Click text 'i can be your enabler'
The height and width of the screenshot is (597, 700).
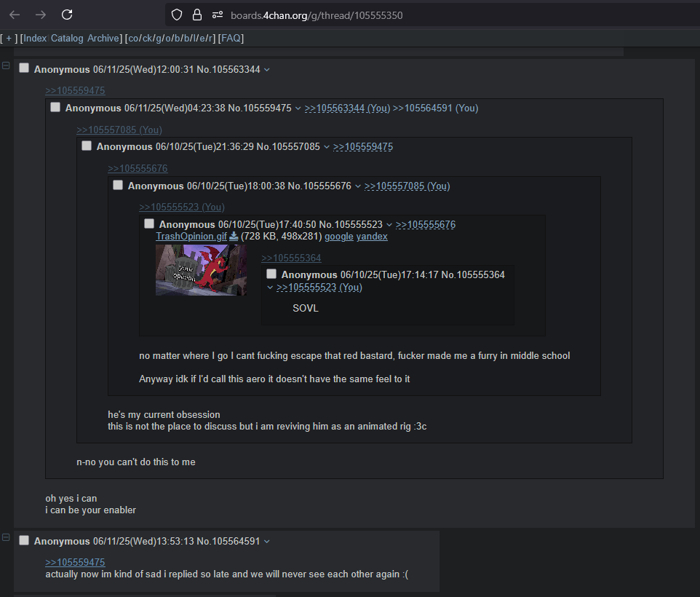pos(90,510)
